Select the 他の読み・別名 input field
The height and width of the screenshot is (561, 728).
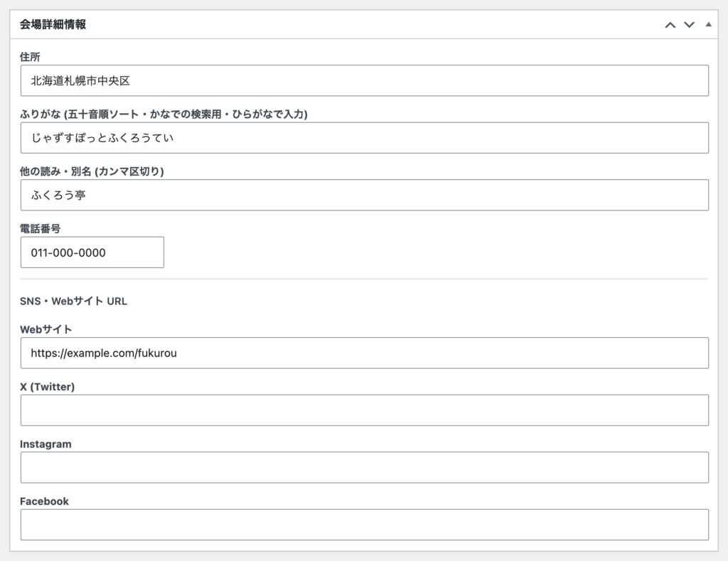[365, 195]
